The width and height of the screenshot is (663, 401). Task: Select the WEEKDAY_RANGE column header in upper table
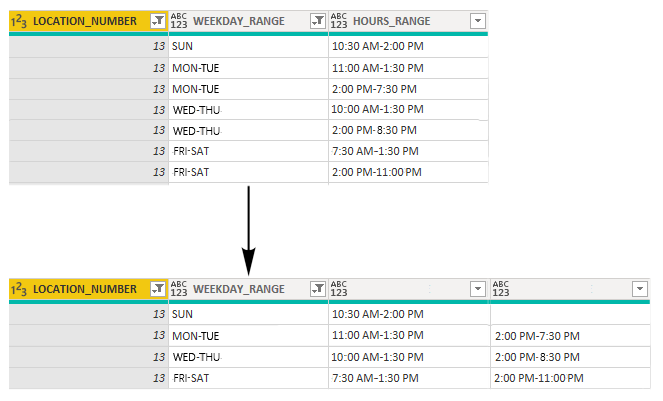coord(249,21)
